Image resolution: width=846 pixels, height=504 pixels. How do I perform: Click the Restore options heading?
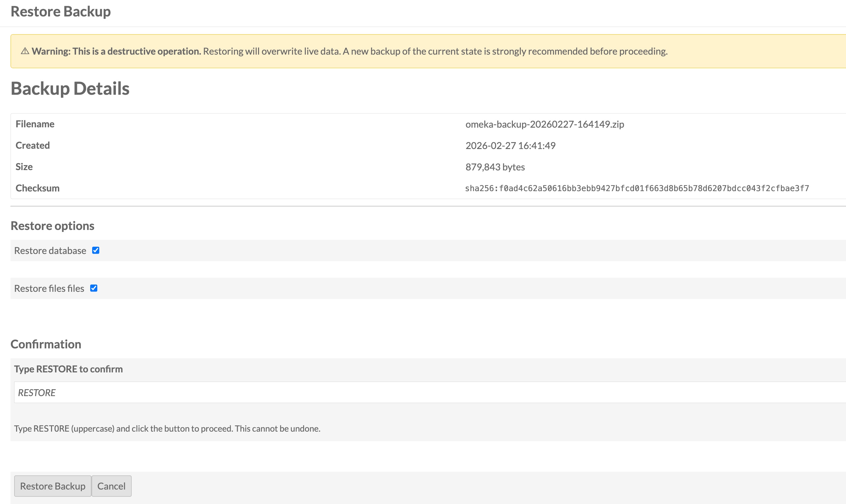(52, 226)
